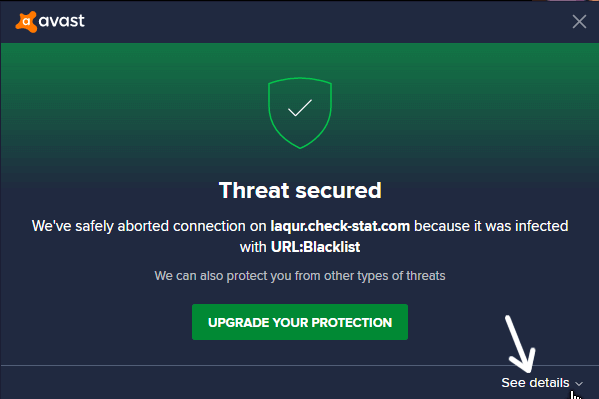Select the URL:Blacklist threat name
599x399 pixels.
click(x=316, y=247)
